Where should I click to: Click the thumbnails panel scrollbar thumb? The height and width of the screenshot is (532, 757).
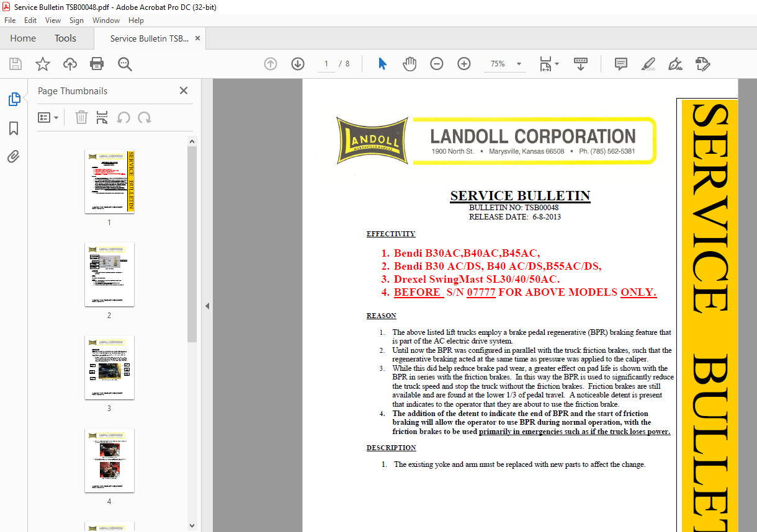pos(192,244)
